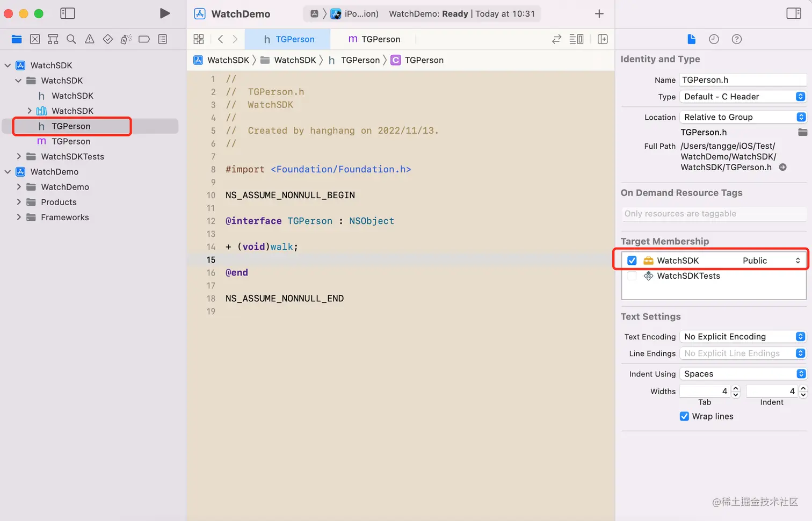Toggle WatchSDK target membership checkbox
The height and width of the screenshot is (521, 812).
pyautogui.click(x=632, y=260)
